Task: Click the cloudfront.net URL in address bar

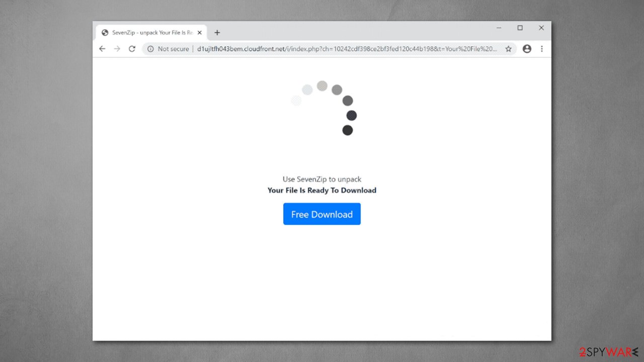Action: point(347,49)
